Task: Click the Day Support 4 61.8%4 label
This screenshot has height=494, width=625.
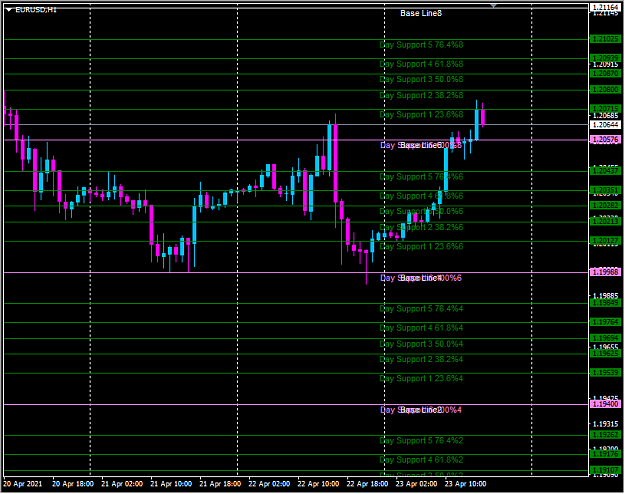Action: [421, 328]
